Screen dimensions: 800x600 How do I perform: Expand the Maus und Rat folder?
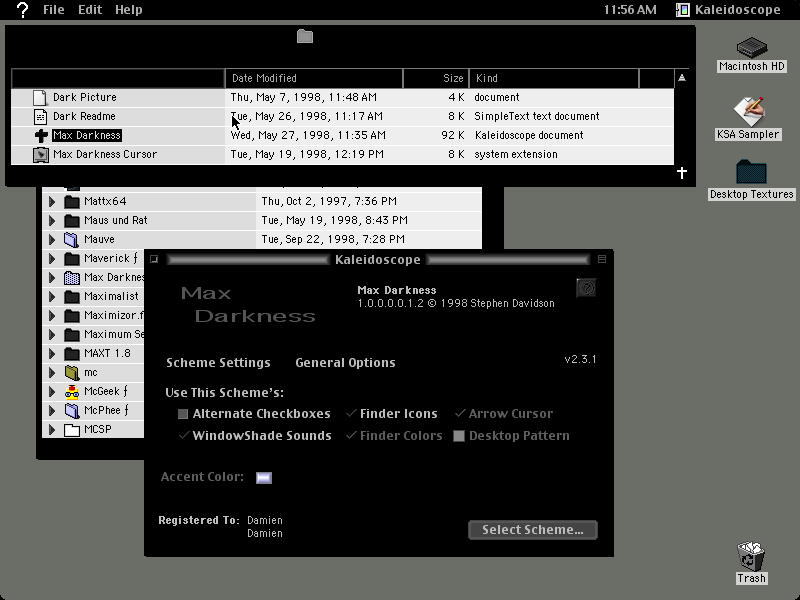[52, 220]
